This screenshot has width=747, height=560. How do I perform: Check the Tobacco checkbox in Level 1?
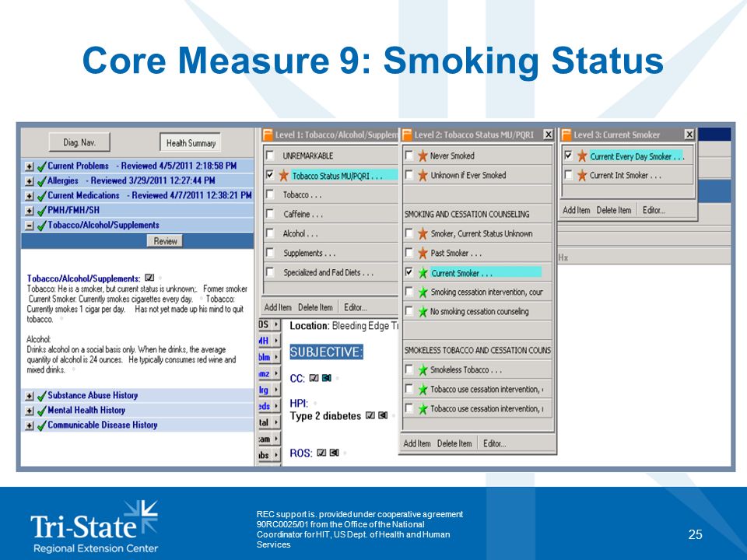tap(270, 194)
